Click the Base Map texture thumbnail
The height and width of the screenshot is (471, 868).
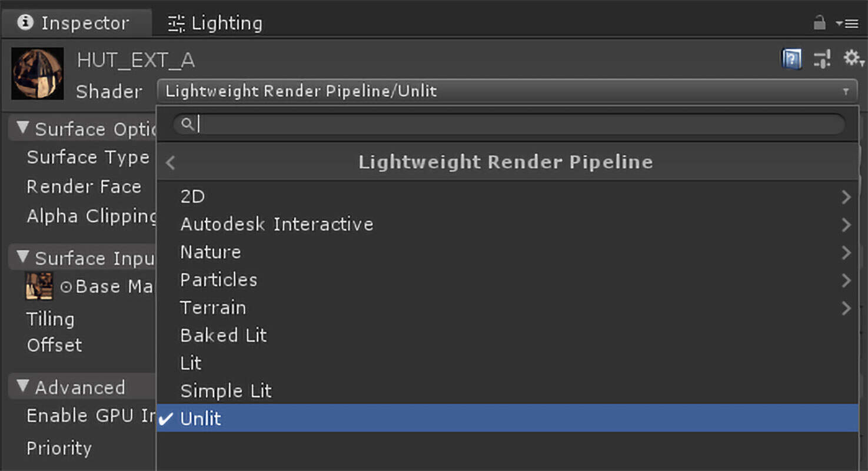coord(39,286)
